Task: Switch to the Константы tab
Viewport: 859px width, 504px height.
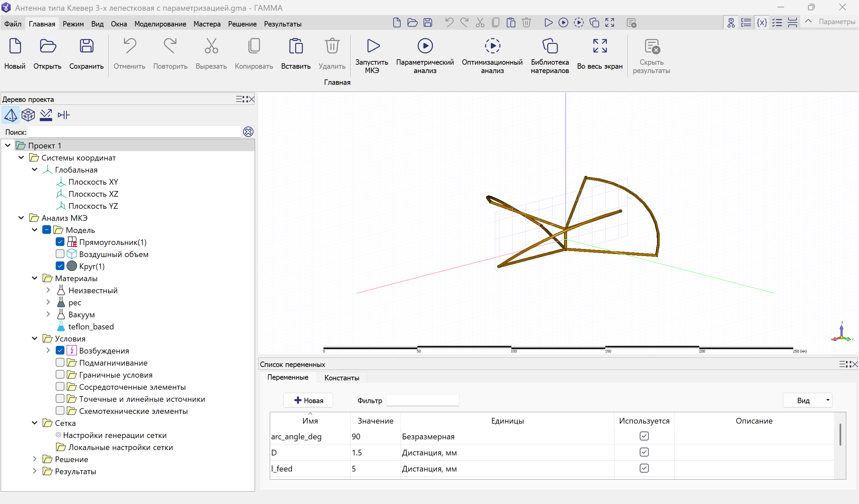Action: pos(341,378)
